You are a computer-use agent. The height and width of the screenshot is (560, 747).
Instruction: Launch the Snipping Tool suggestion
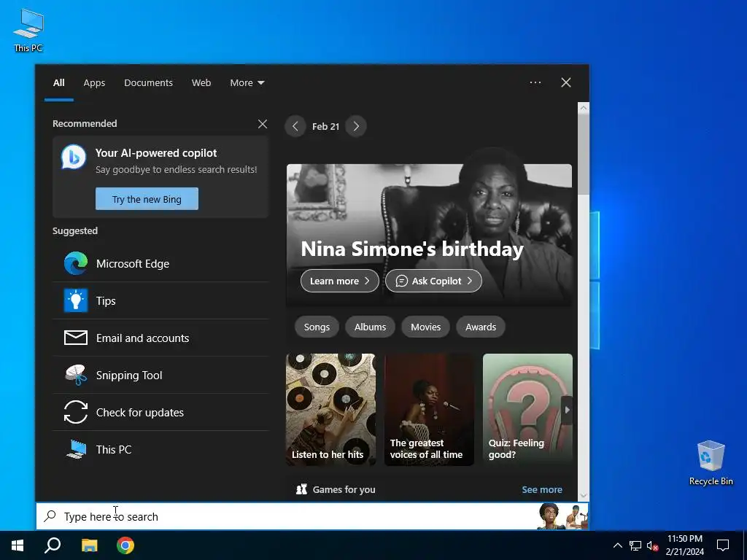point(161,375)
